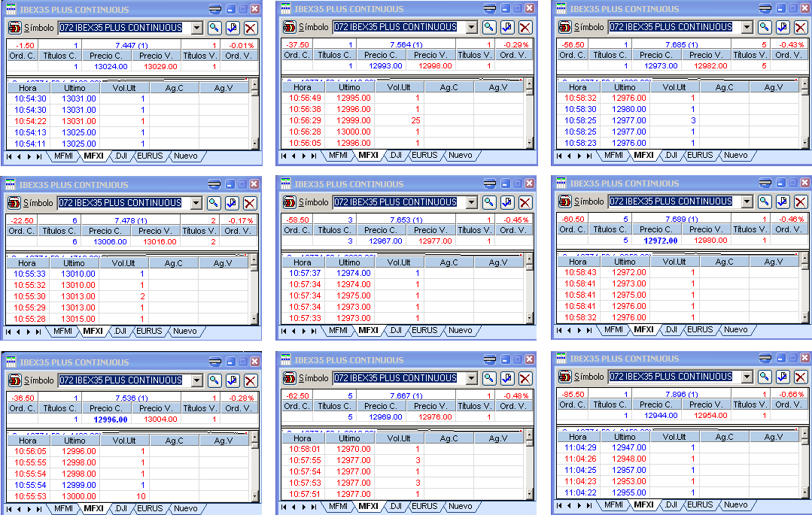
Task: Go to first tab arrow in the -0.01% window
Action: coord(9,156)
